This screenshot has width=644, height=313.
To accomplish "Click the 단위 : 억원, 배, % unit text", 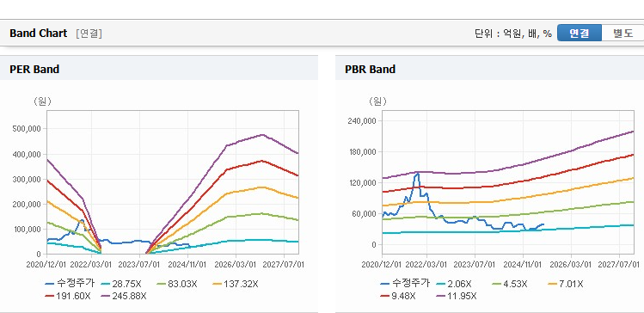I will [513, 34].
